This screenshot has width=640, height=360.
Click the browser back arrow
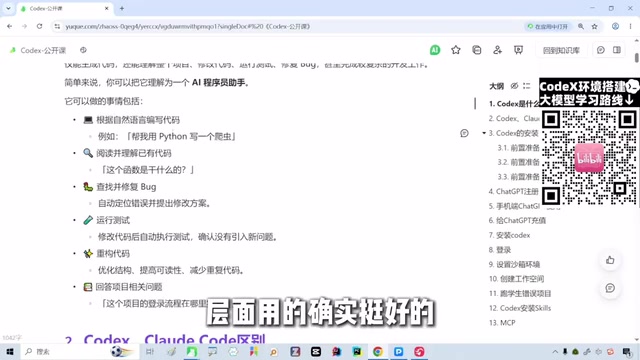pyautogui.click(x=9, y=26)
